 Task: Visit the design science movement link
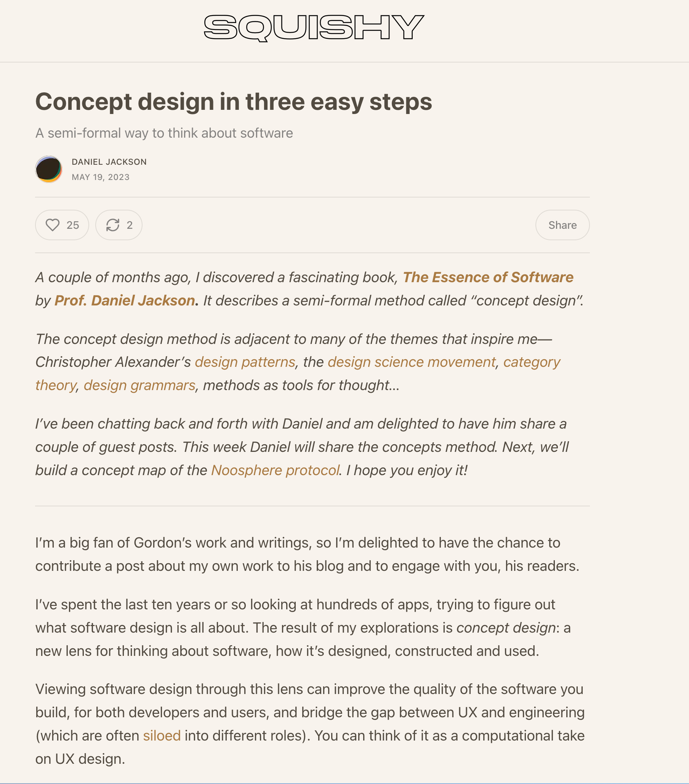(412, 362)
